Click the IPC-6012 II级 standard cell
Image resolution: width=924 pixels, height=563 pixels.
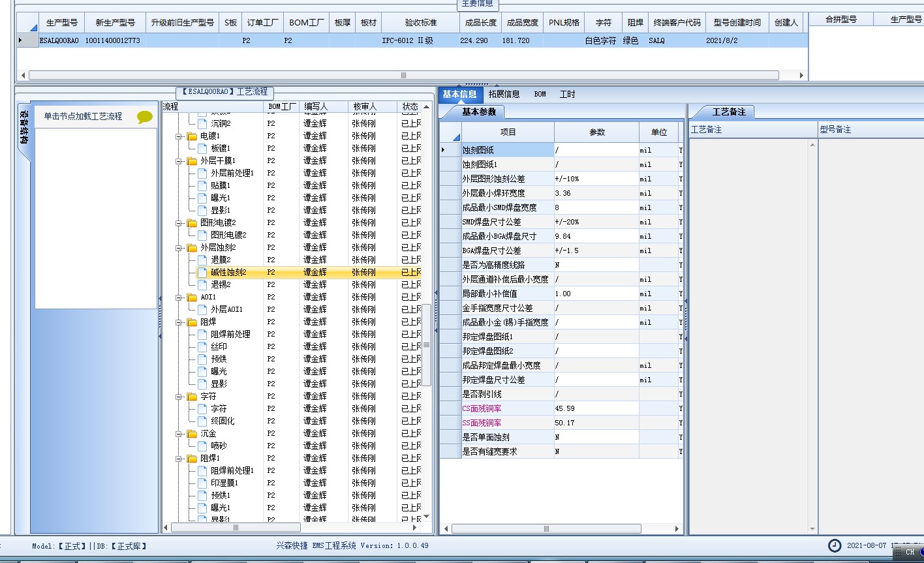coord(421,40)
